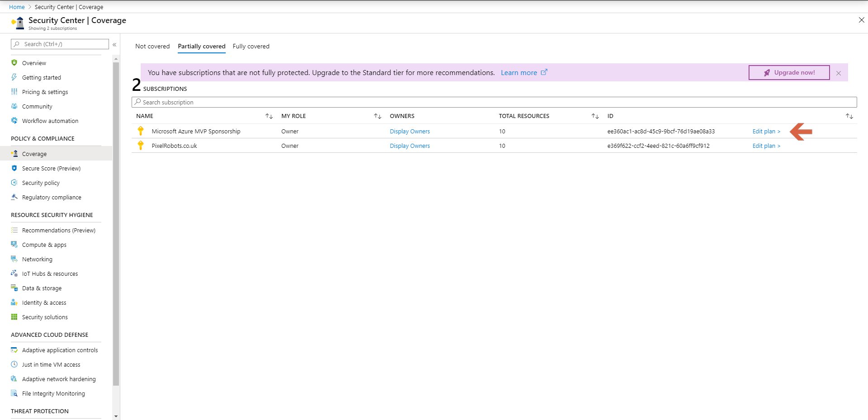Click the Secure Score shield icon
Viewport: 868px width, 420px height.
pos(14,168)
